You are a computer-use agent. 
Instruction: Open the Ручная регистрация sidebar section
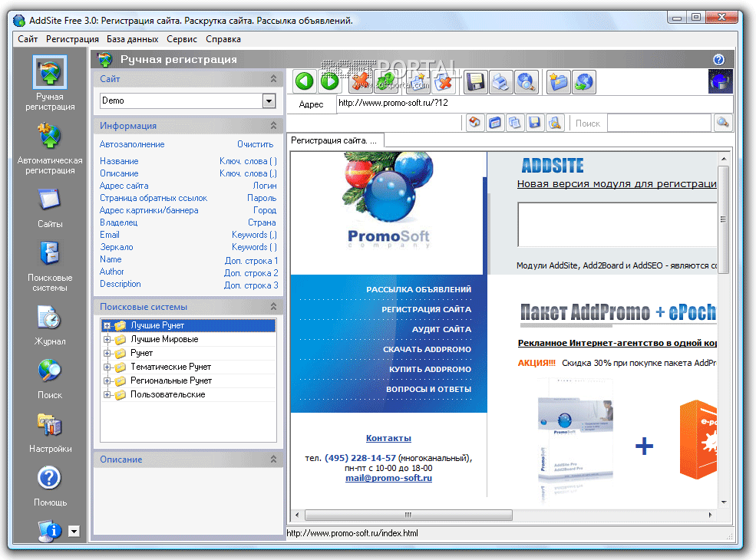(50, 84)
